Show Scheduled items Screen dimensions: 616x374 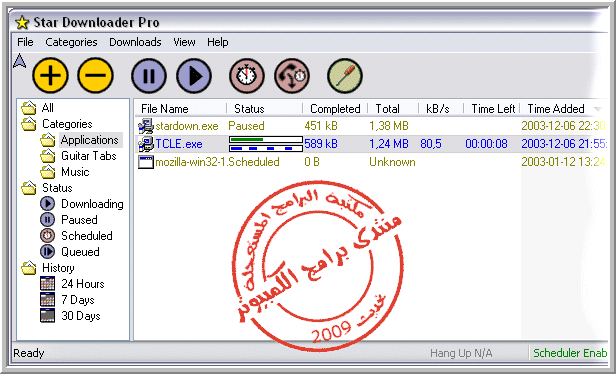(x=87, y=236)
